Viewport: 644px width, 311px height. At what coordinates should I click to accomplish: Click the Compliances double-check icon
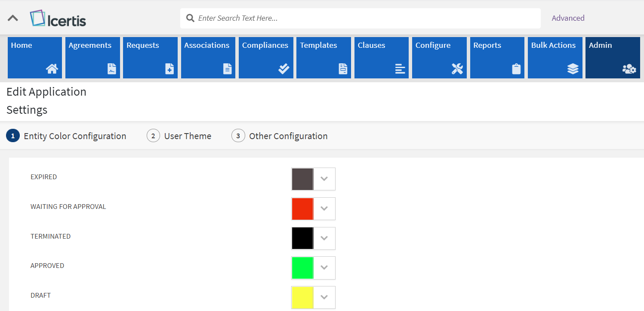tap(283, 69)
